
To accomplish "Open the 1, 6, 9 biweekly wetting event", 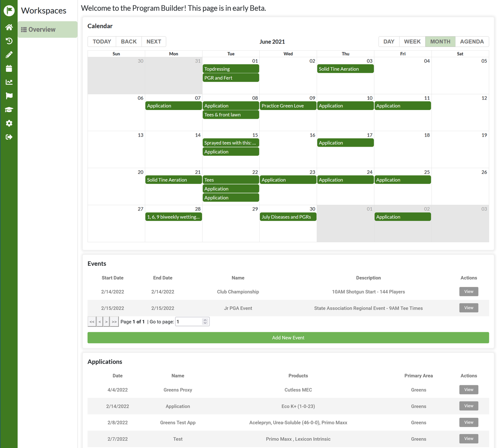I will pos(173,217).
